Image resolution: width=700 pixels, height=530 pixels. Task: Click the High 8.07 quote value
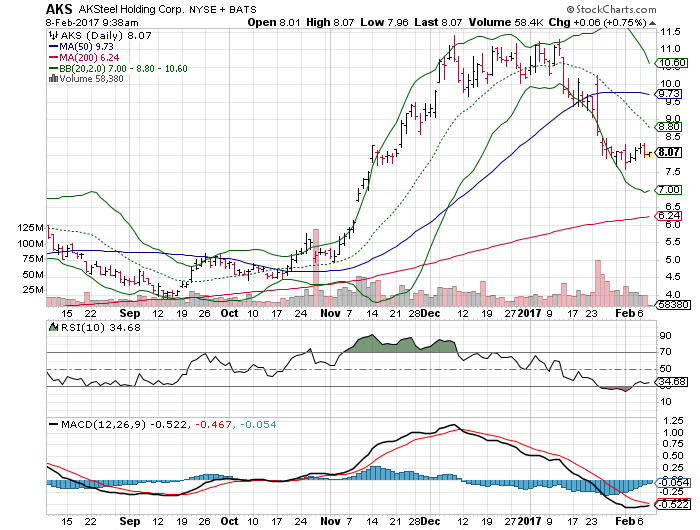pos(330,22)
